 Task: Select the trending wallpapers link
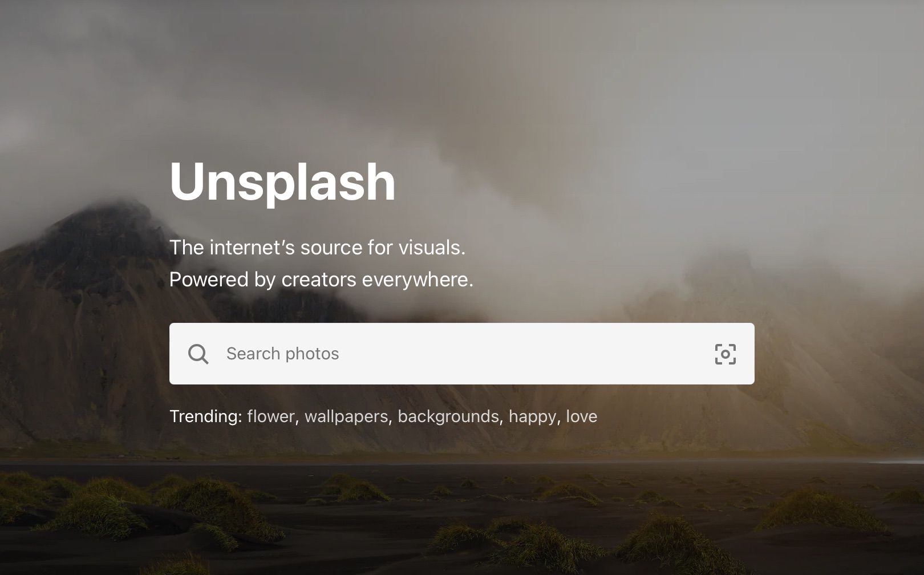(x=346, y=416)
